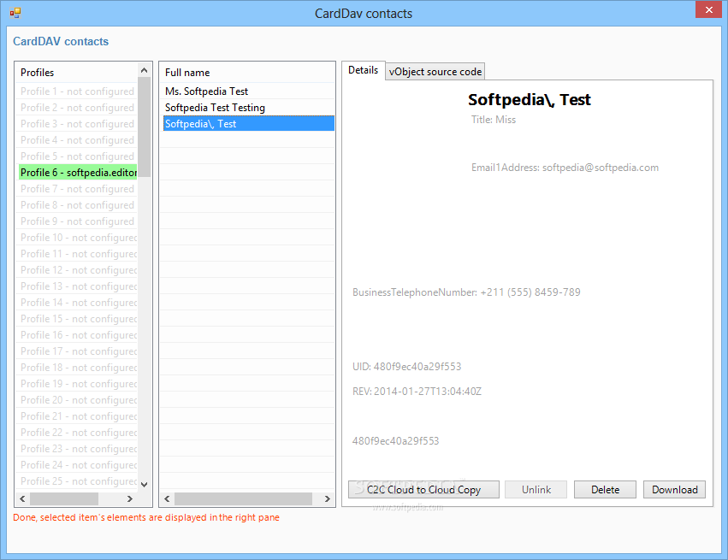This screenshot has width=728, height=560.
Task: Select Profile 2 - not configured
Action: (x=78, y=108)
